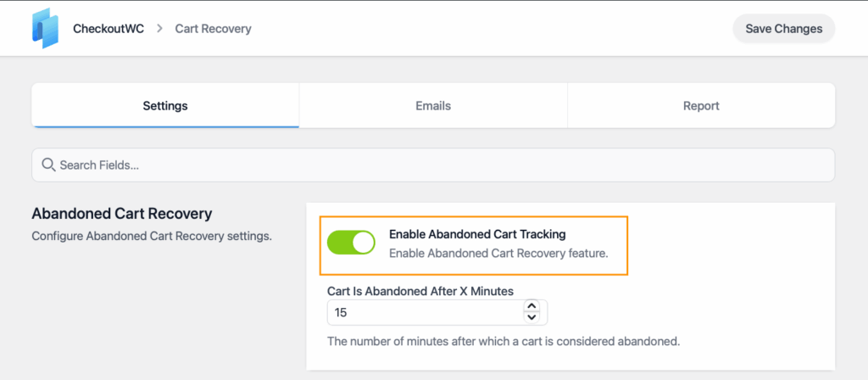Click the Abandoned Cart Recovery section heading

[x=122, y=214]
